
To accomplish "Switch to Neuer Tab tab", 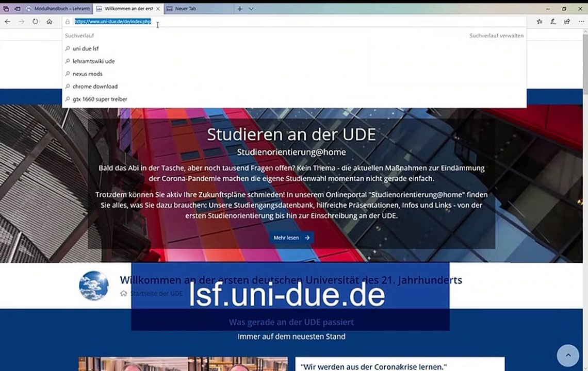I will [198, 9].
